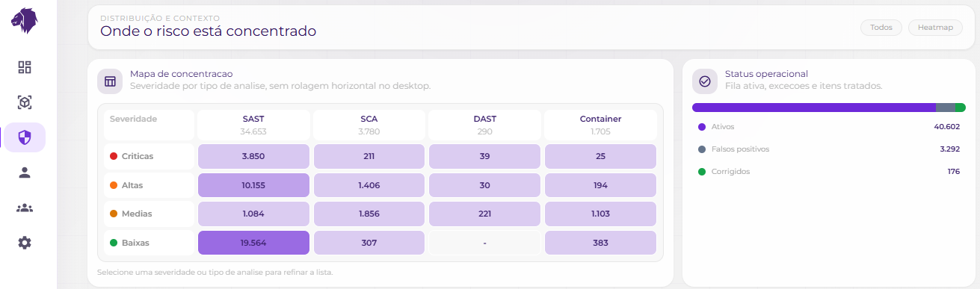Click Container Medias cell 1.103

tap(600, 214)
